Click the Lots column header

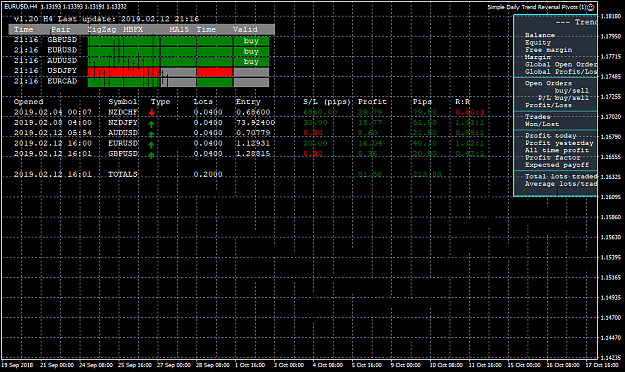click(x=203, y=102)
